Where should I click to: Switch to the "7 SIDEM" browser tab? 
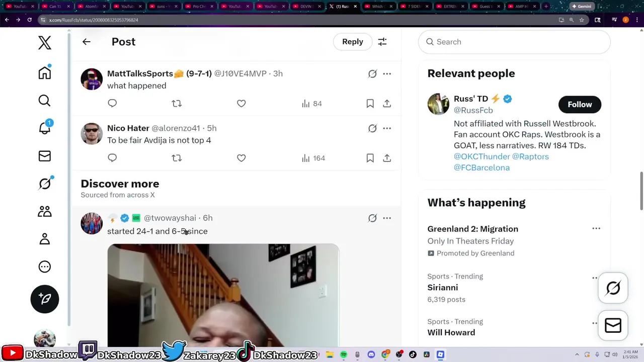point(414,7)
